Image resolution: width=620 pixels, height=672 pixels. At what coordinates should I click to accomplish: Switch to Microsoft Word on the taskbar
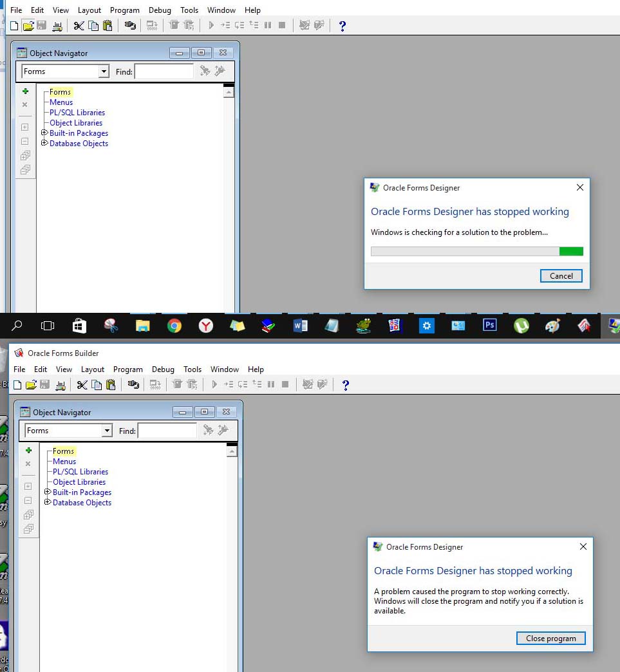click(300, 326)
